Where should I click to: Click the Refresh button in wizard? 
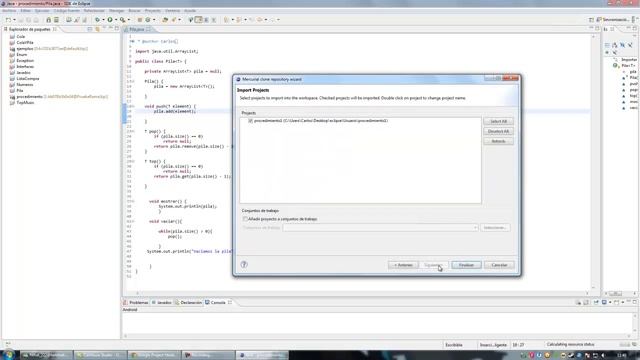pyautogui.click(x=498, y=141)
